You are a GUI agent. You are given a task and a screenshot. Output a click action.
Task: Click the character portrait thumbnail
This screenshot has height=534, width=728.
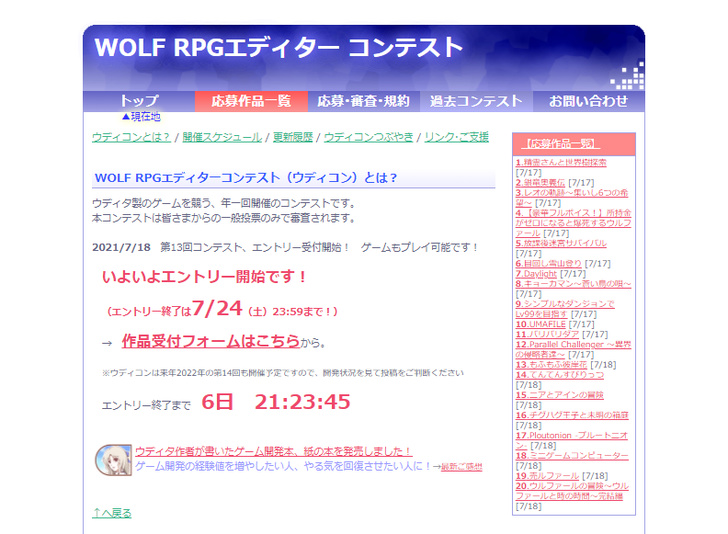point(113,460)
